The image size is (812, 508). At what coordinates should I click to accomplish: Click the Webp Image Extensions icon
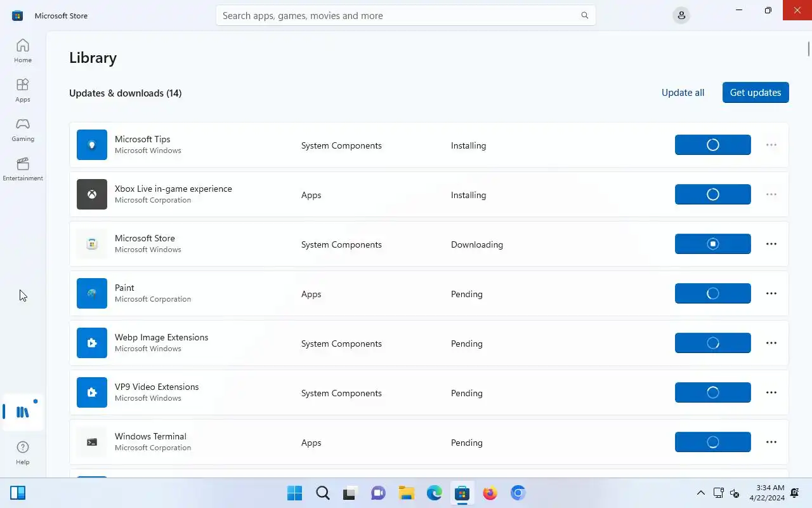tap(92, 343)
